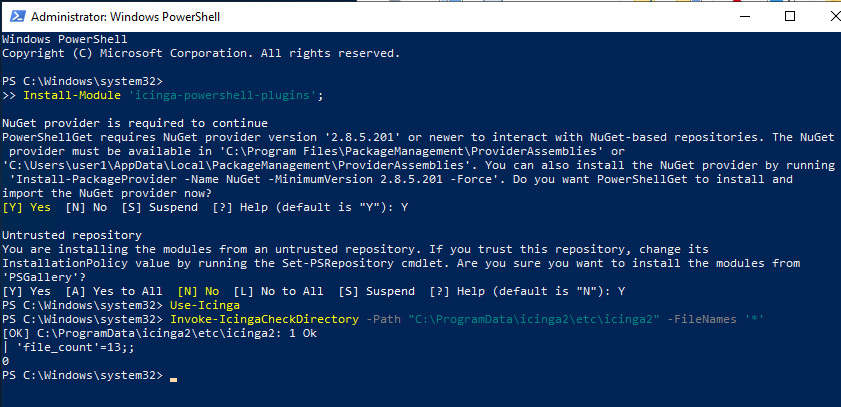
Task: Click the Invoke-IcingaCheckDirectory command
Action: coord(264,319)
